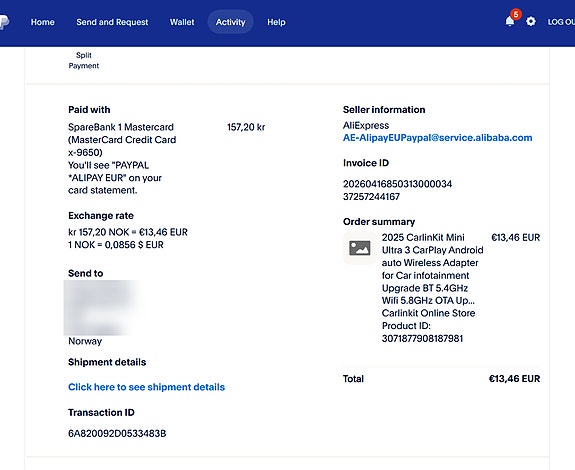The image size is (575, 470).
Task: Open the Send and Request menu
Action: [x=112, y=22]
